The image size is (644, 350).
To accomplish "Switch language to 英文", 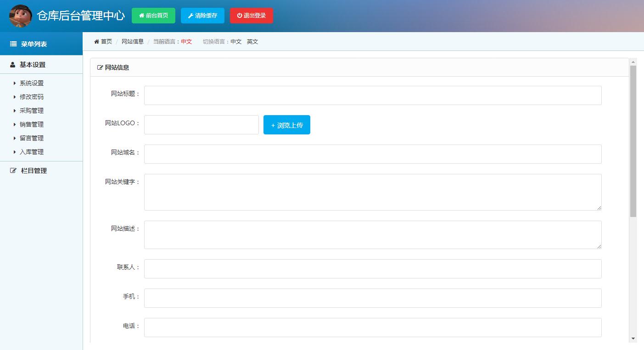I will (252, 42).
